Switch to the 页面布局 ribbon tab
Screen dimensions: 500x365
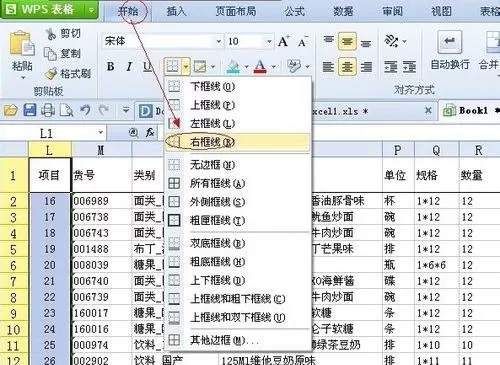click(236, 11)
